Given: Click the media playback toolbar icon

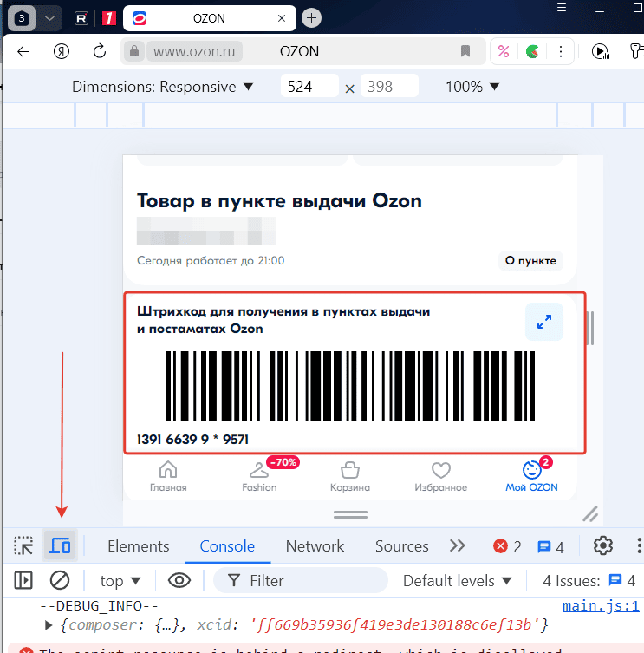Looking at the screenshot, I should [x=601, y=51].
